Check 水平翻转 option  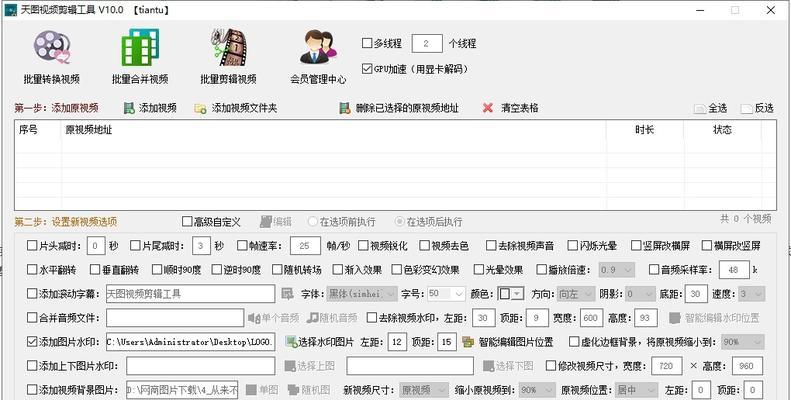(x=31, y=269)
